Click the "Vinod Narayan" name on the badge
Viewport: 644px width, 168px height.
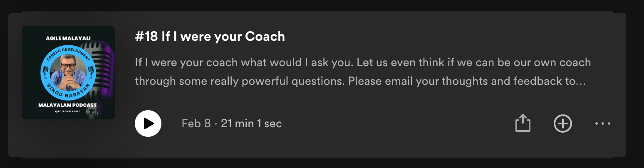(68, 94)
